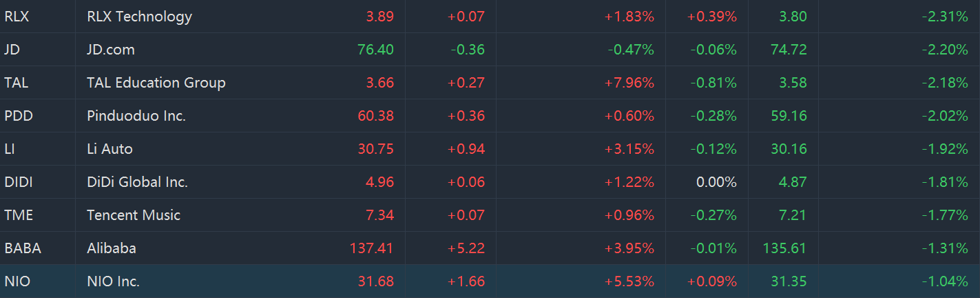Click Alibaba price 137.41
Viewport: 980px width, 298px height.
[x=373, y=248]
